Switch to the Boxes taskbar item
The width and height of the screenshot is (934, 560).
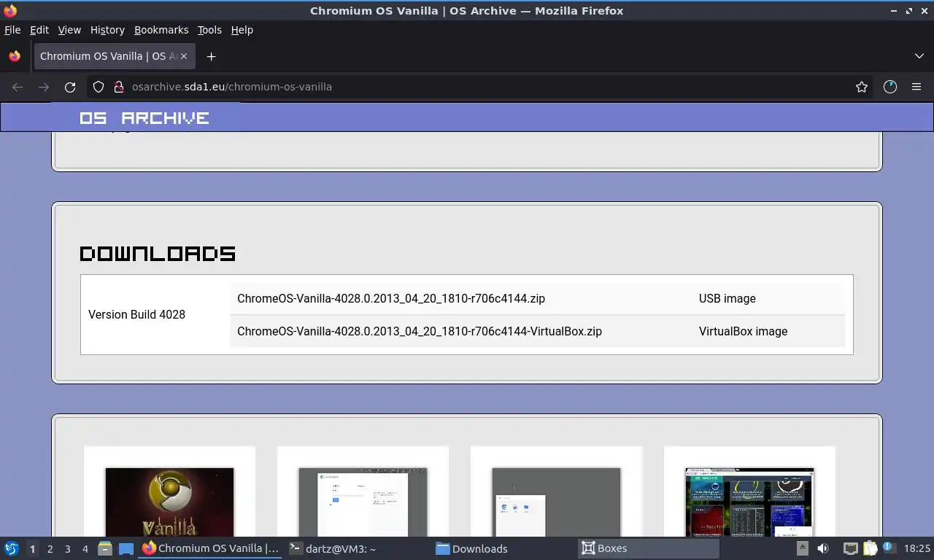(x=648, y=548)
